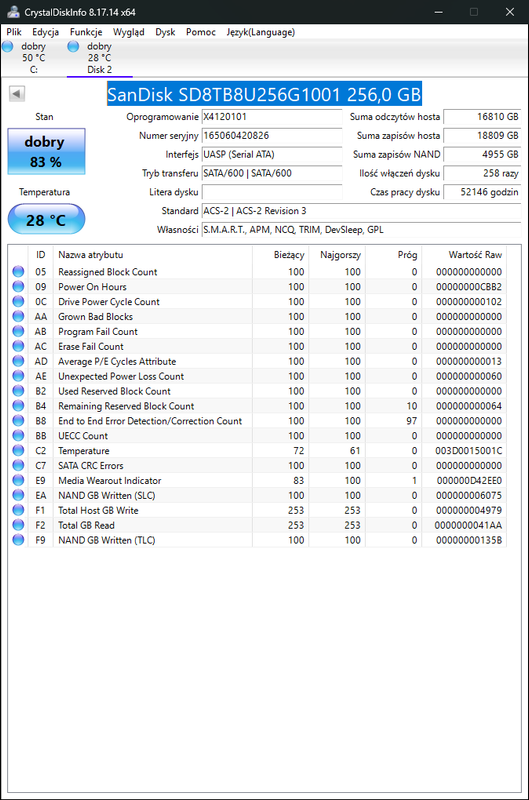Click status orb of Power On Hours row
The height and width of the screenshot is (800, 529).
click(x=18, y=286)
